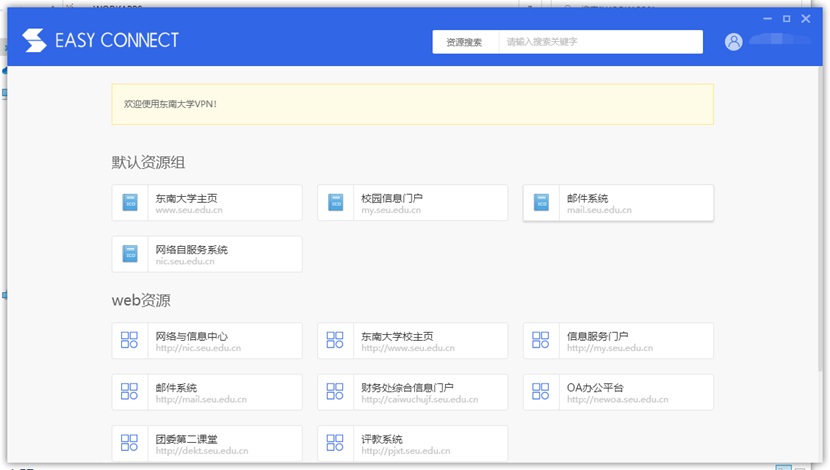Open the 东南大学主页 link

coord(207,203)
